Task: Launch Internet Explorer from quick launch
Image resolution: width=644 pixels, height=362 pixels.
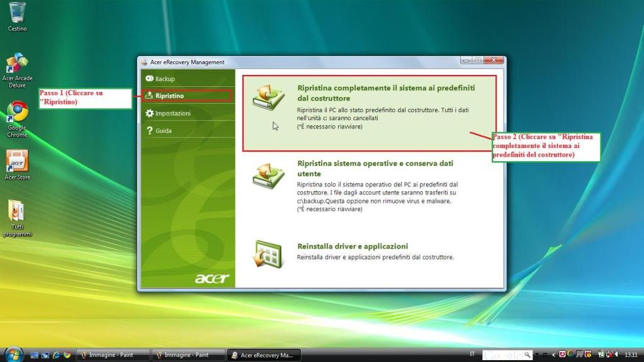Action: tap(56, 355)
